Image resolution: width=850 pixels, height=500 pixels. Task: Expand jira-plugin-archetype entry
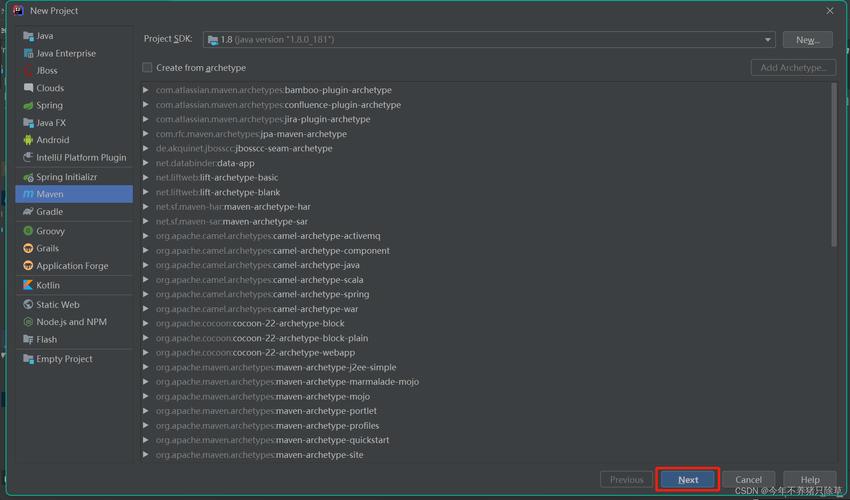tap(145, 119)
